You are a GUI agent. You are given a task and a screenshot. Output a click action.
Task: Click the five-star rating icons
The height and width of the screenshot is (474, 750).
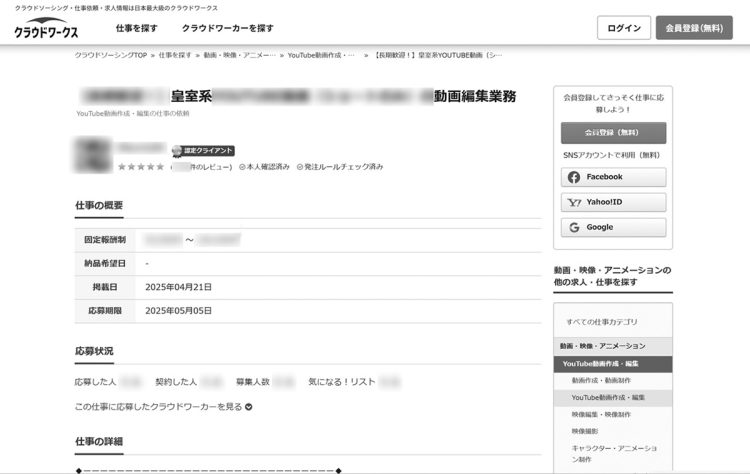pyautogui.click(x=140, y=167)
